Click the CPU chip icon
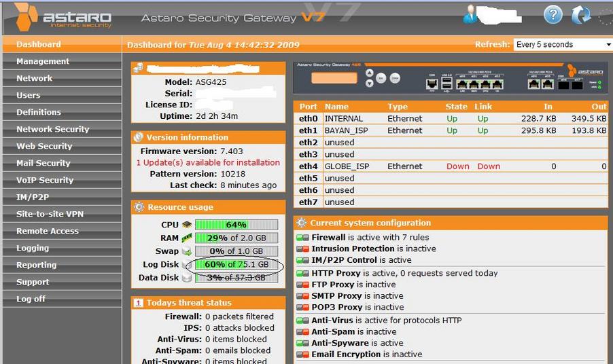 point(187,225)
